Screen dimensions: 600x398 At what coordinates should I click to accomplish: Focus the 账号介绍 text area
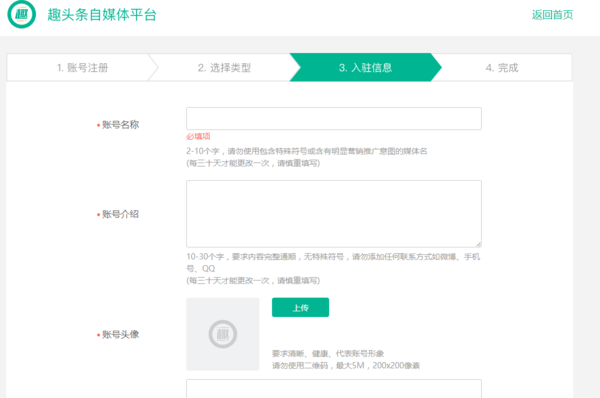[334, 214]
